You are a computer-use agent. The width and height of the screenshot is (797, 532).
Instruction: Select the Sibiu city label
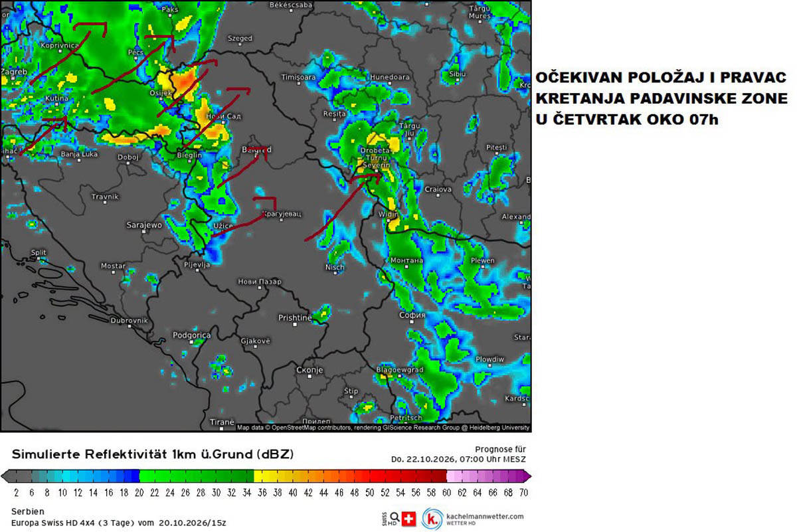pos(458,74)
